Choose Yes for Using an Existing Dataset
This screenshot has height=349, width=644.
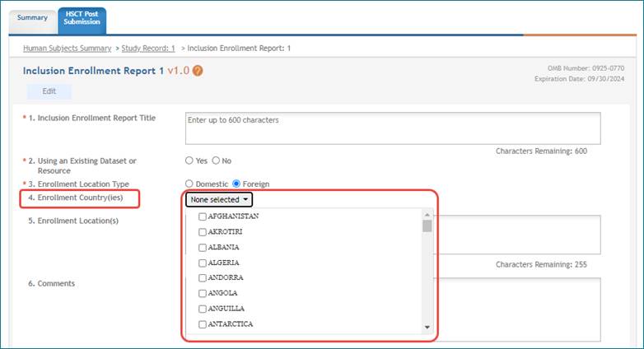[190, 161]
